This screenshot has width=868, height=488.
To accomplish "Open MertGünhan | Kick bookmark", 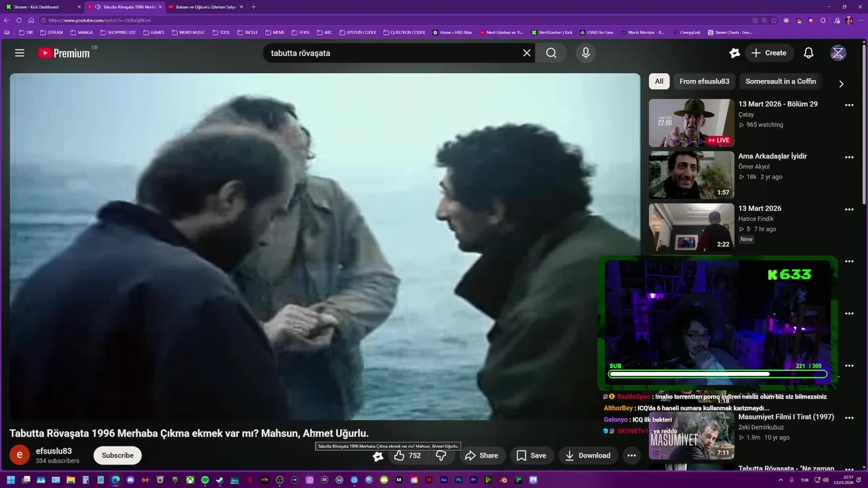I will click(552, 32).
